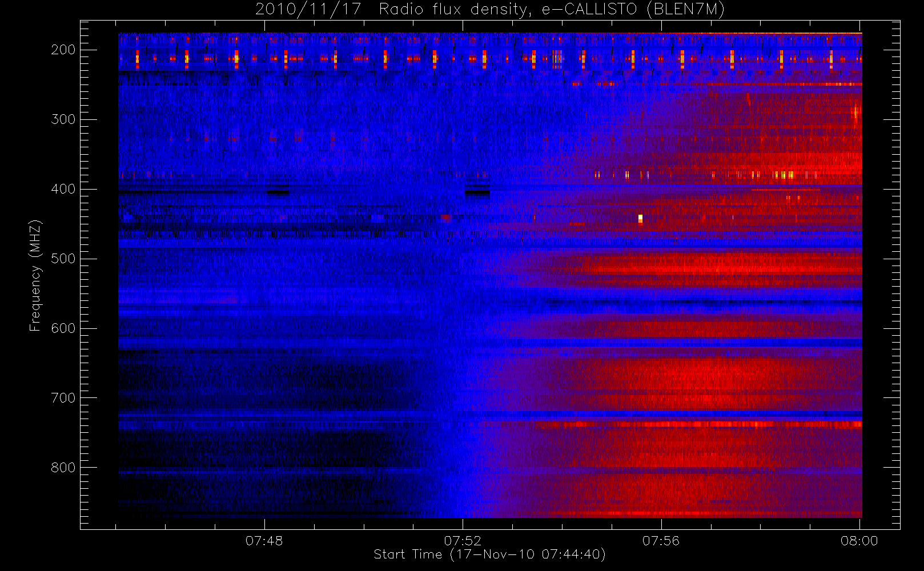
Task: Click the bright white burst spot near 440 MHz
Action: pos(640,218)
